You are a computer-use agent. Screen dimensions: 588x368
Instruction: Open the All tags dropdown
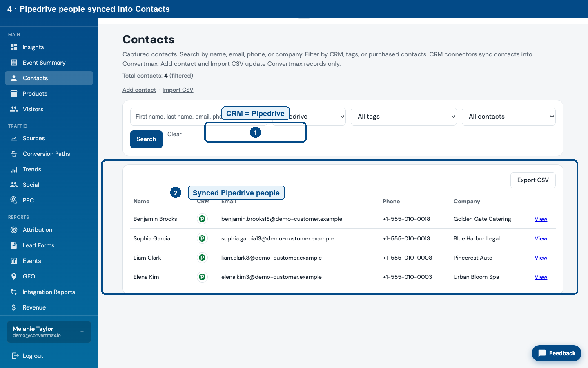tap(404, 117)
